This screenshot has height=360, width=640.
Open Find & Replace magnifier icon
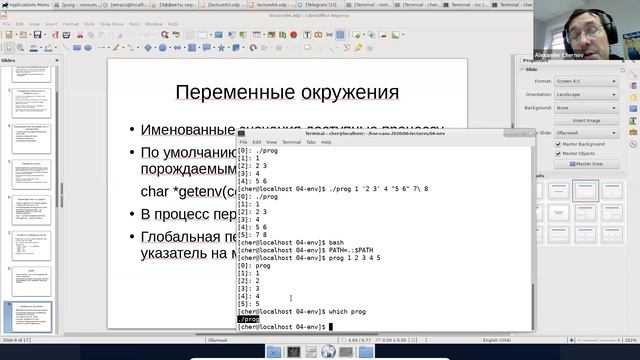pyautogui.click(x=164, y=35)
